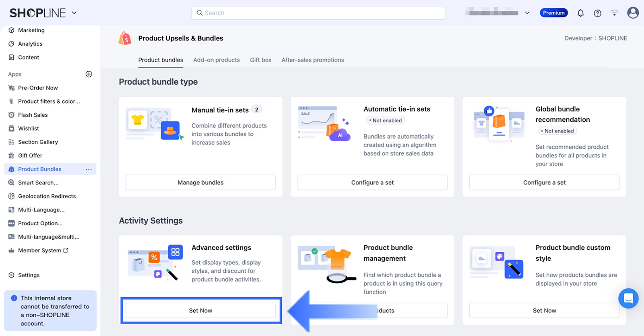Click into the Search field

318,13
